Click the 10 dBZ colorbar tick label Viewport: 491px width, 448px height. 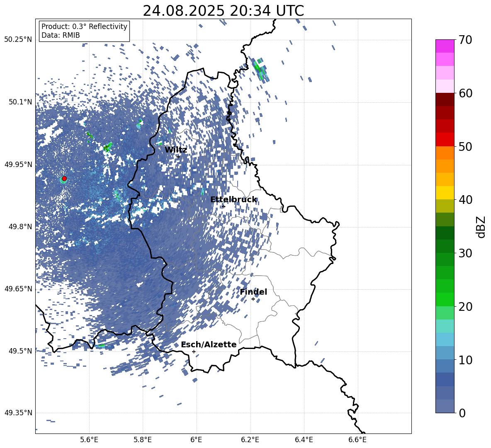point(465,360)
